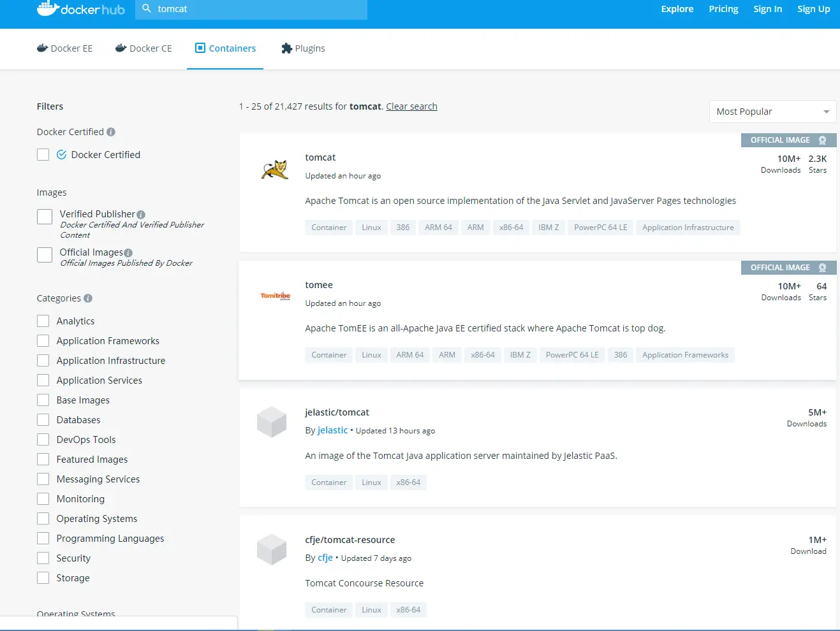Check the Programming Languages category

pyautogui.click(x=43, y=539)
